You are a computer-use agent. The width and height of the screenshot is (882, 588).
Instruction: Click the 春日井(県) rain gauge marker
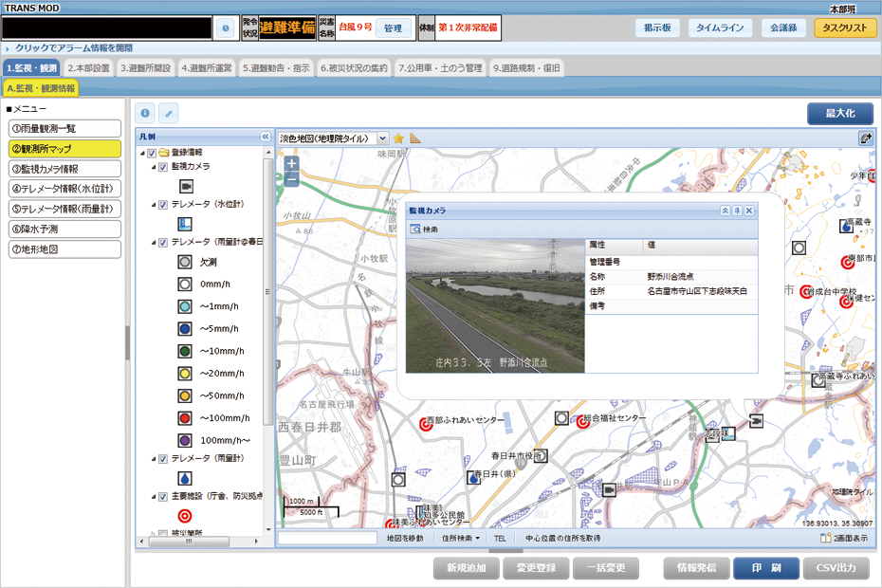tap(473, 477)
